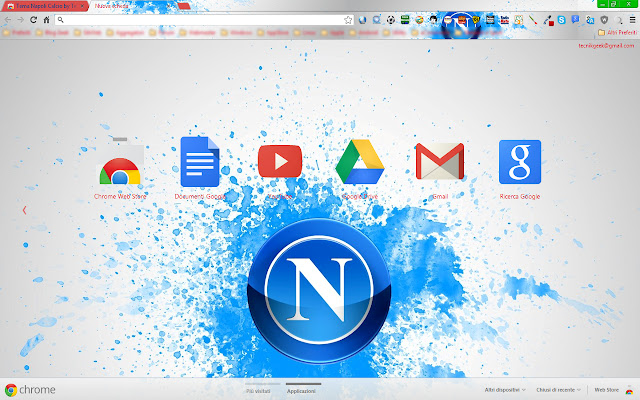Open the first bookmarks bar folder
Image resolution: width=640 pixels, height=400 pixels.
[x=16, y=32]
